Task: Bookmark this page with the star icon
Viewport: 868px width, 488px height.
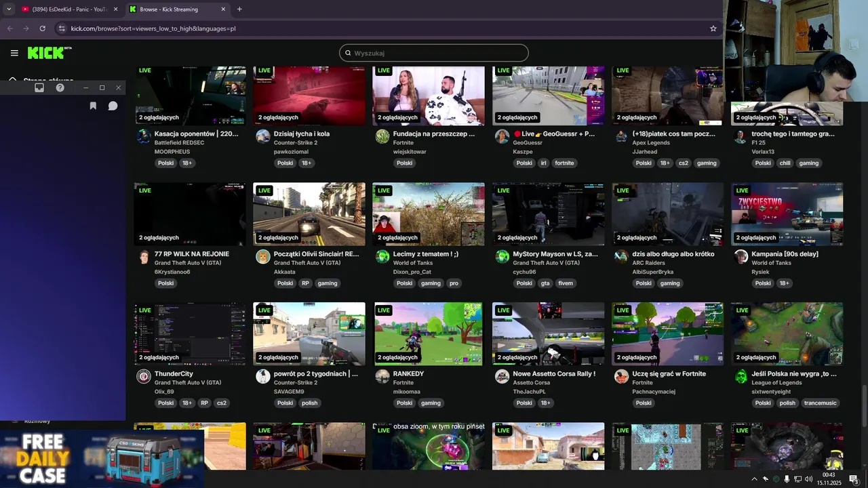Action: (x=713, y=28)
